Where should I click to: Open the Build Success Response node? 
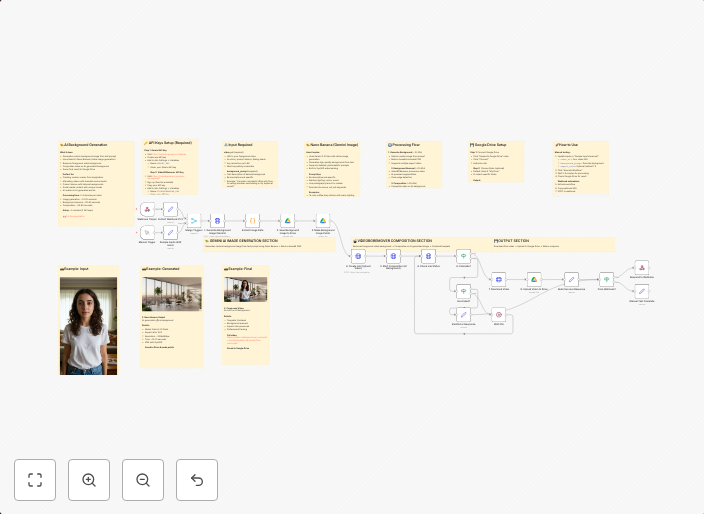(570, 280)
